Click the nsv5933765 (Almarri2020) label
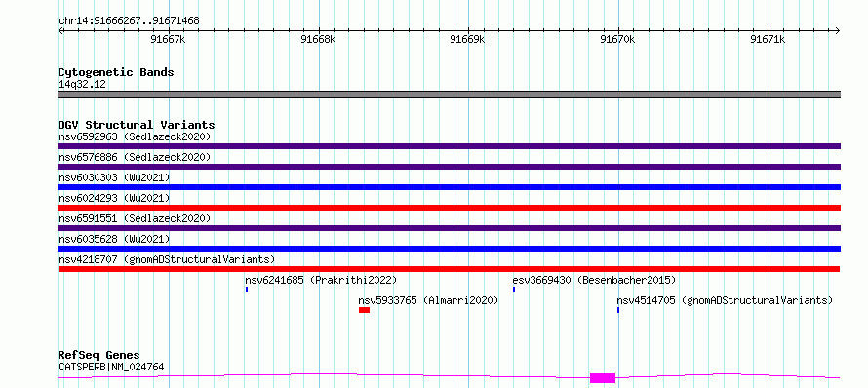The width and height of the screenshot is (868, 388). click(428, 300)
